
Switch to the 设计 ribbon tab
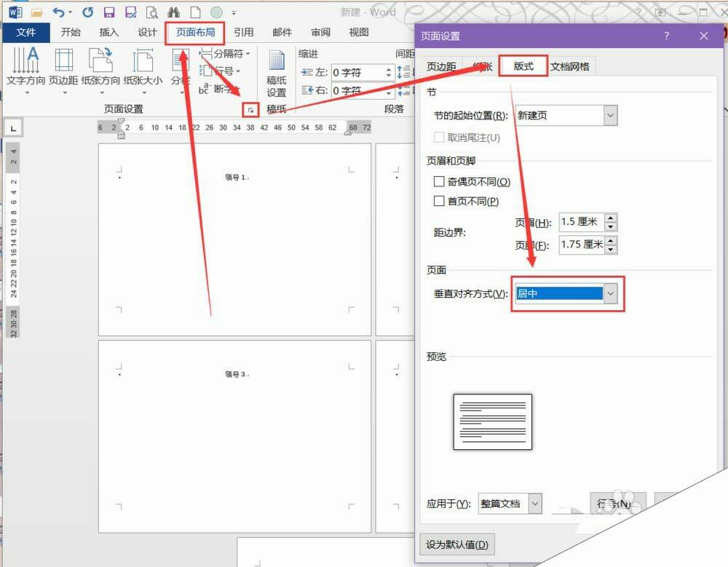[x=147, y=32]
